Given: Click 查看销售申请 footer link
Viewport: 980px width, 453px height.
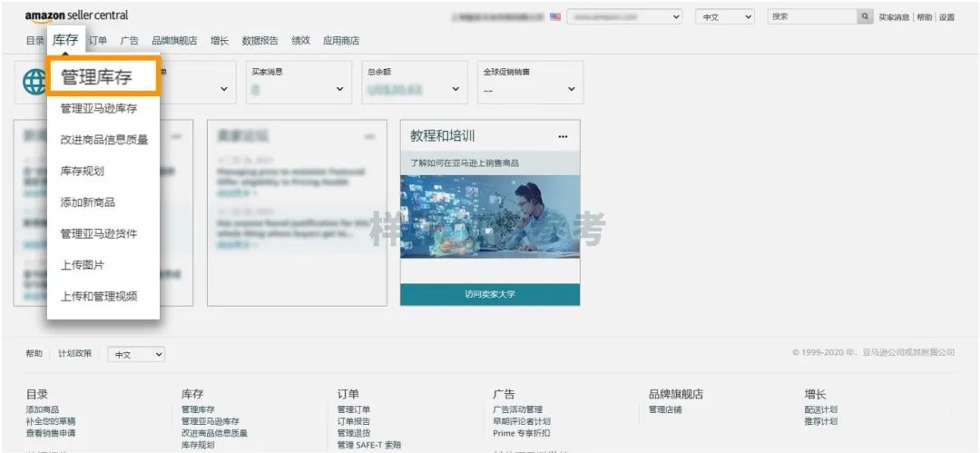Looking at the screenshot, I should pos(51,433).
